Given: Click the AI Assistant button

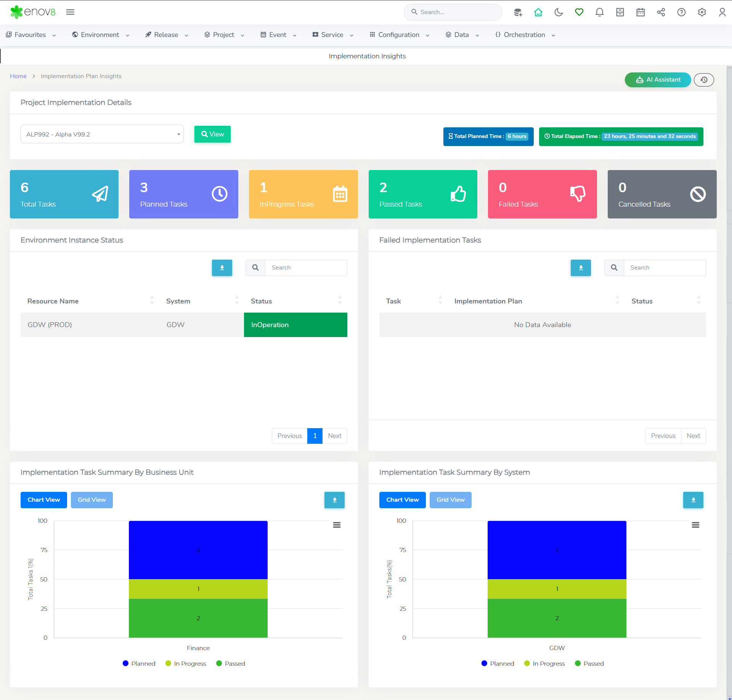Looking at the screenshot, I should click(x=658, y=80).
